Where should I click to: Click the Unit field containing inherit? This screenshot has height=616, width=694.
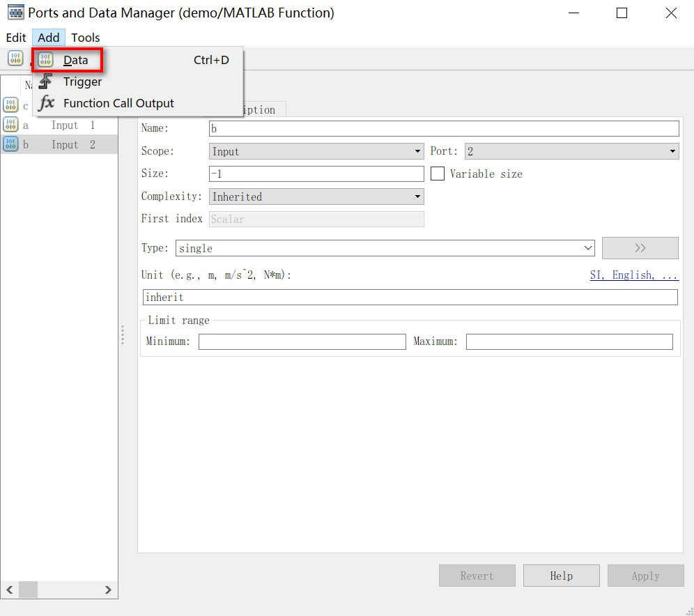coord(410,298)
